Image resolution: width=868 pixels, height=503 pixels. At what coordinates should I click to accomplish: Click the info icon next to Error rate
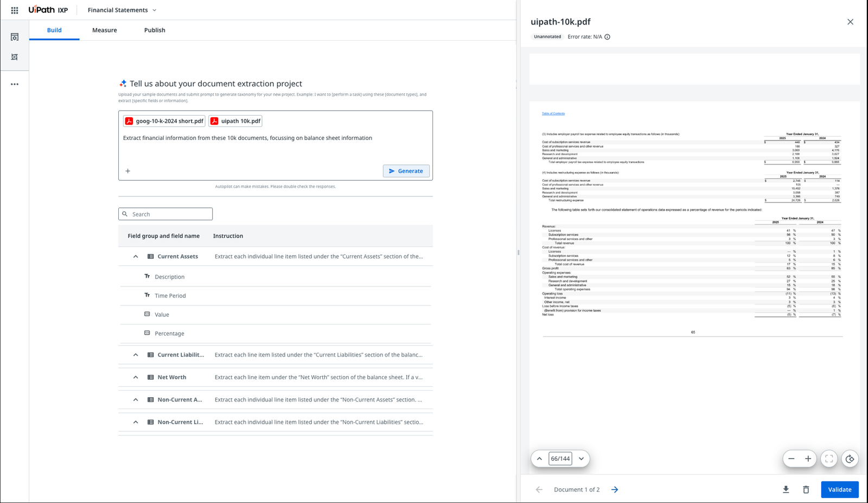pyautogui.click(x=607, y=37)
